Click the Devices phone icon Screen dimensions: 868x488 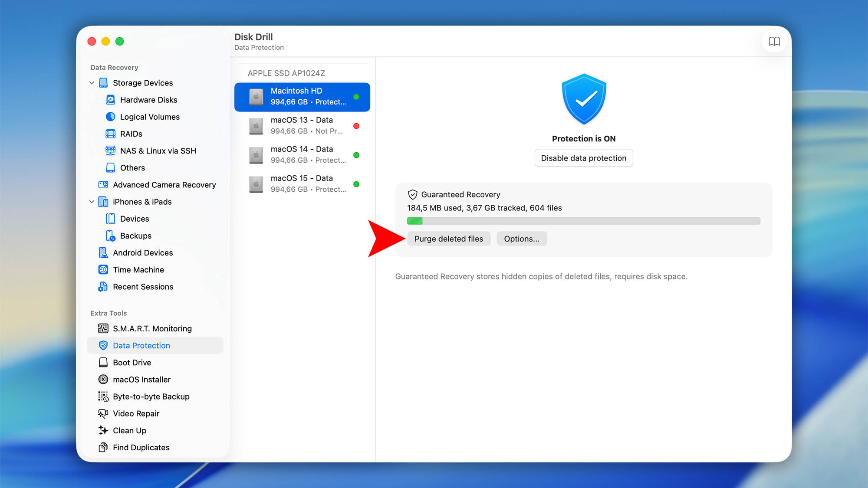coord(111,219)
